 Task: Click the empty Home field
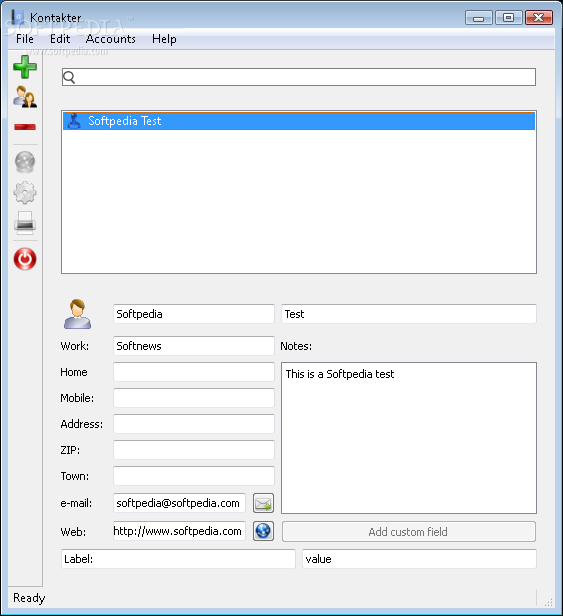194,372
